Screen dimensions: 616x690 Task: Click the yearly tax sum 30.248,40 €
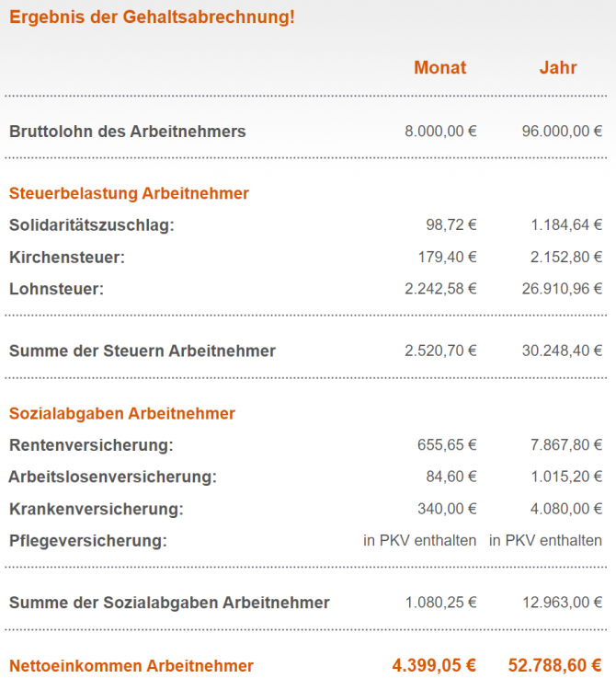(x=562, y=351)
